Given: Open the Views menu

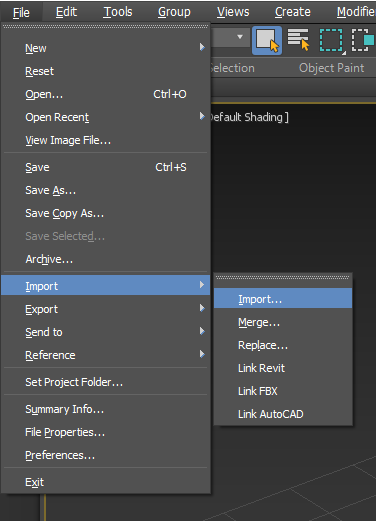Looking at the screenshot, I should (233, 12).
